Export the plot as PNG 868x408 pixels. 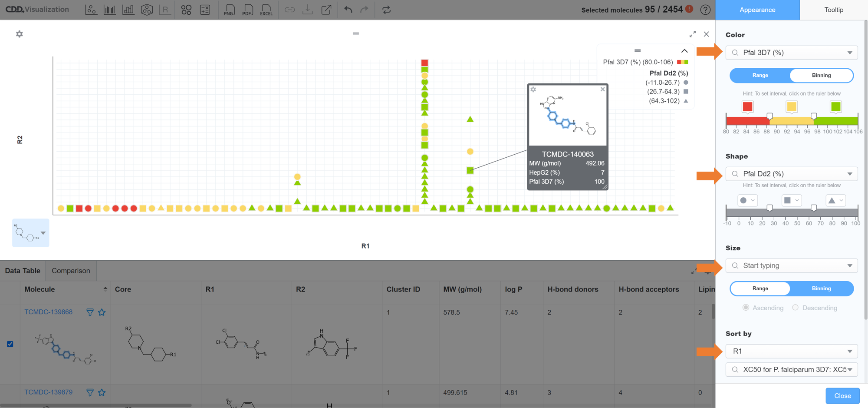(x=229, y=10)
